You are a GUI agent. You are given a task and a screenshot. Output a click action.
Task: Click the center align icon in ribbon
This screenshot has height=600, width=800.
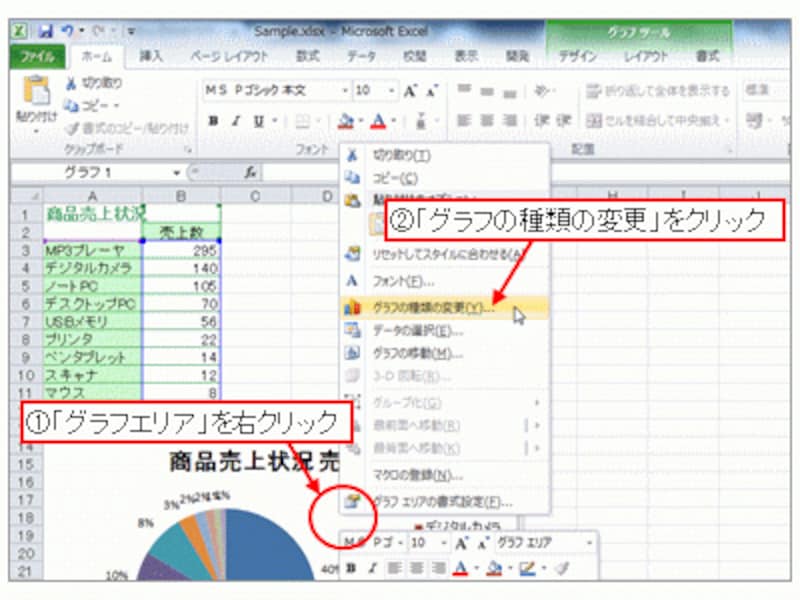487,120
